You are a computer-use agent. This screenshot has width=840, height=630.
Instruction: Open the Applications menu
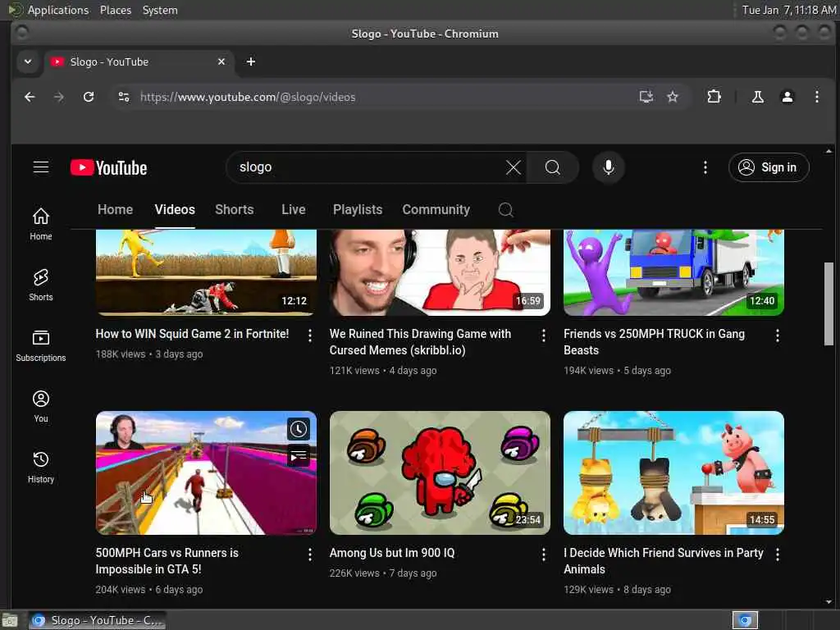pyautogui.click(x=58, y=10)
